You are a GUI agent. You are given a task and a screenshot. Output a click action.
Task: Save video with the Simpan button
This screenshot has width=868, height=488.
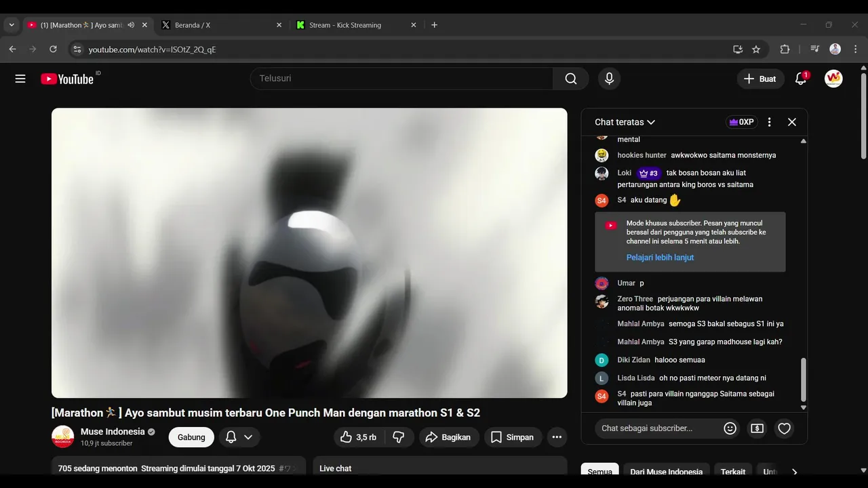(513, 437)
